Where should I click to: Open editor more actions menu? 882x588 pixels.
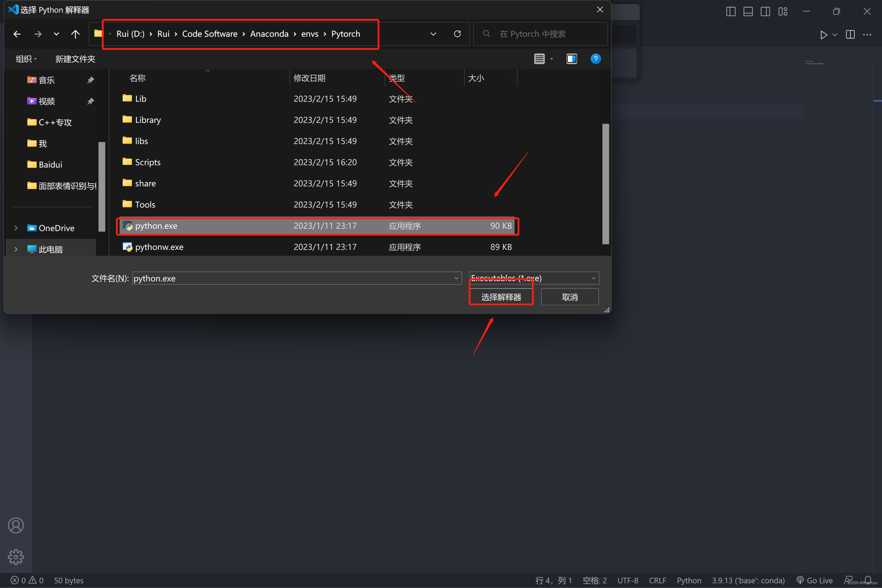point(867,35)
